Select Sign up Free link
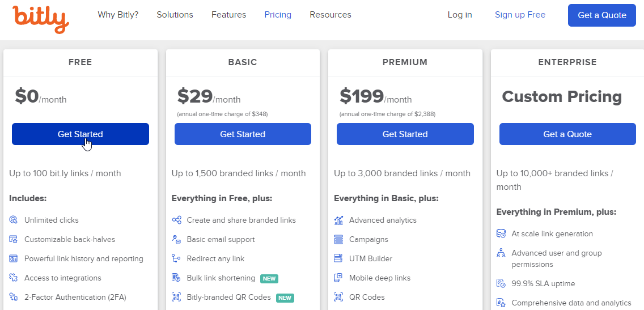Screen dimensions: 644x310 coord(520,15)
